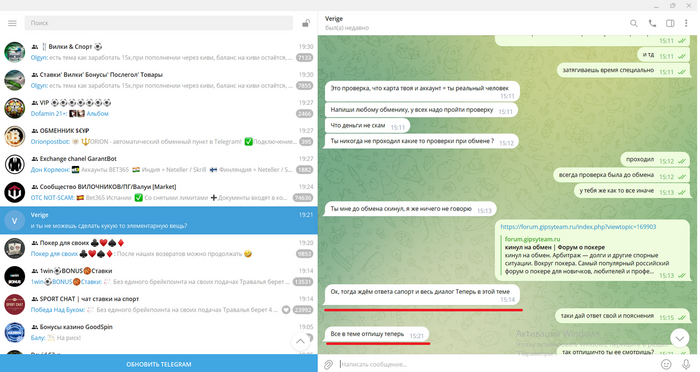Open SPORT CHAT | чат ставки на спорт

click(x=158, y=305)
